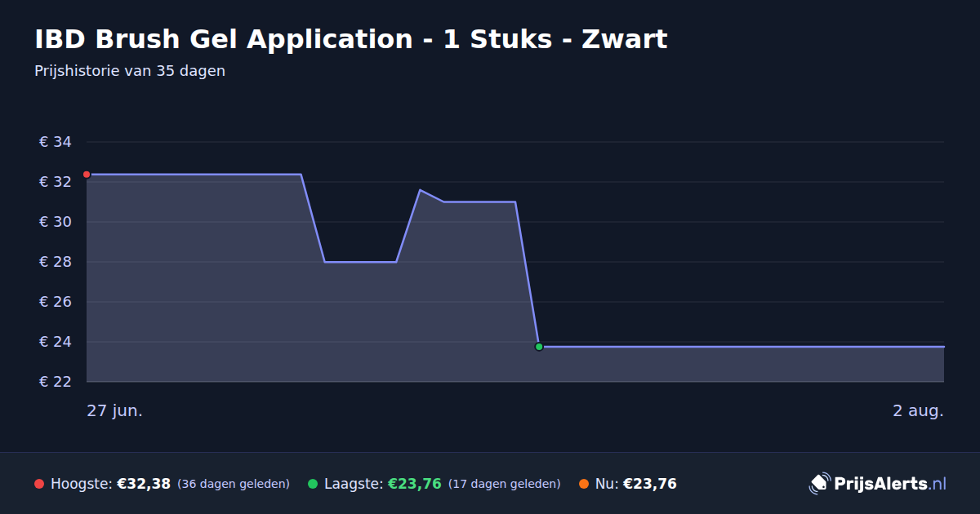
Task: Click the '2 aug.' end date label
Action: pyautogui.click(x=918, y=411)
